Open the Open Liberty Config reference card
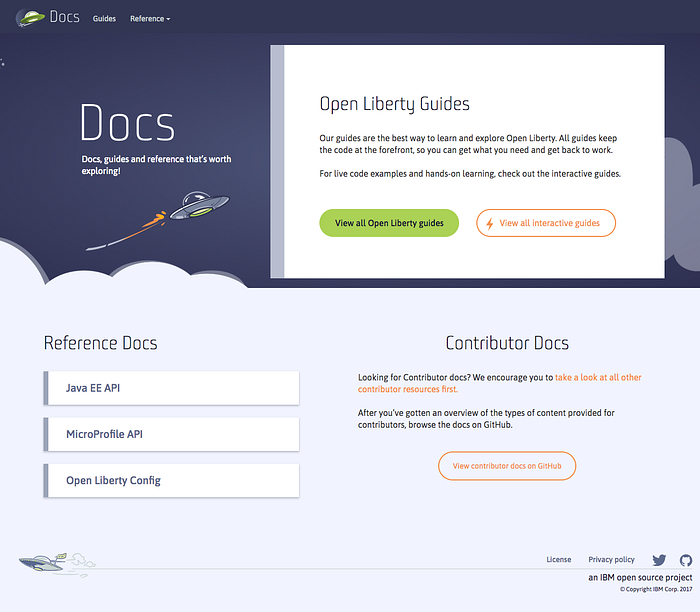The image size is (700, 612). 171,480
